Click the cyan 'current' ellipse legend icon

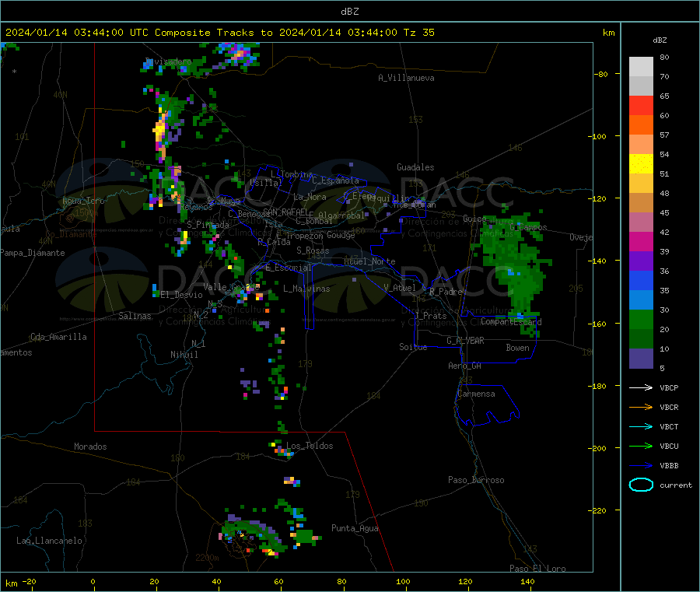point(641,485)
